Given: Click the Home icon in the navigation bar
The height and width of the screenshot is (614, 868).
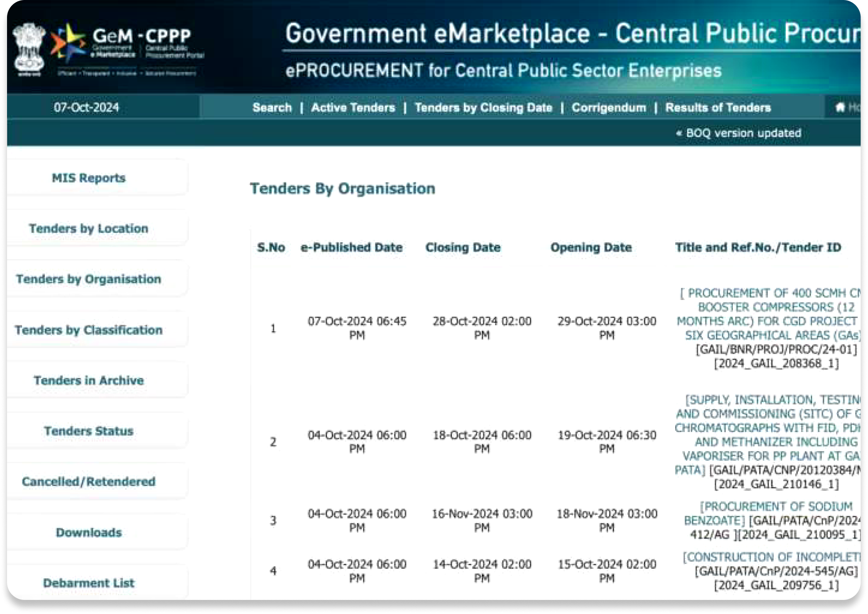Looking at the screenshot, I should [840, 107].
